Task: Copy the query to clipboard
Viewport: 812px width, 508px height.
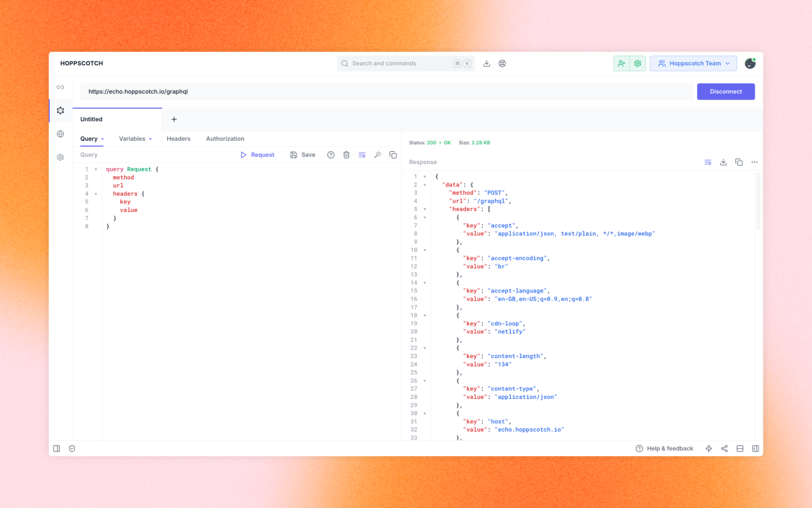Action: point(393,155)
